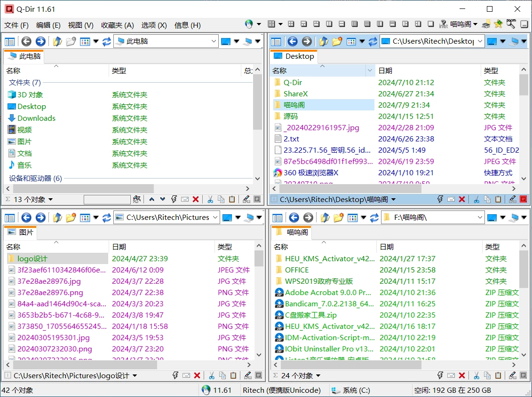The height and width of the screenshot is (397, 532).
Task: Create a new folder in the Desktop pane
Action: [337, 41]
